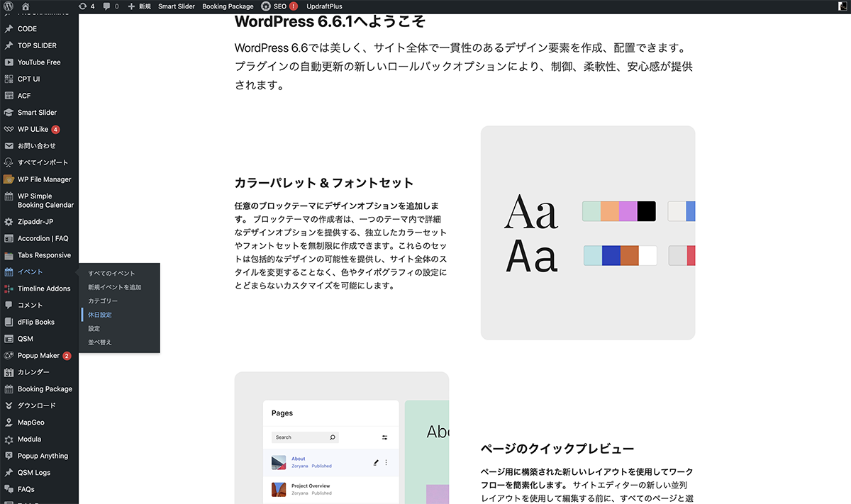Click the blue swatch in second palette row

click(611, 256)
